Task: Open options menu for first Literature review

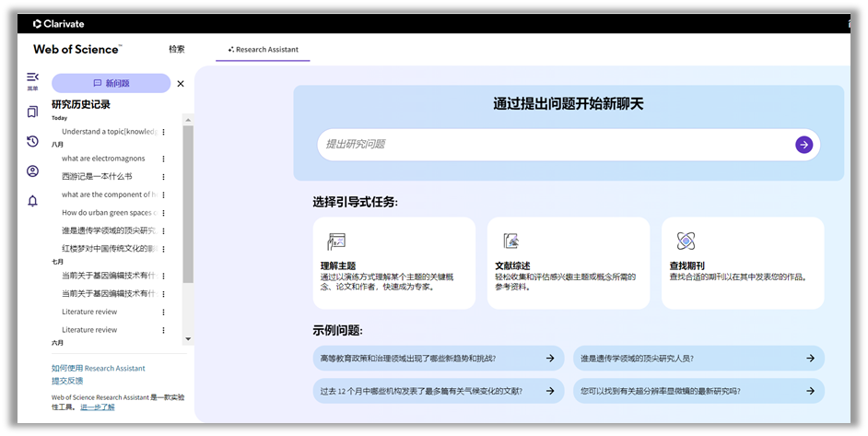Action: [x=164, y=312]
